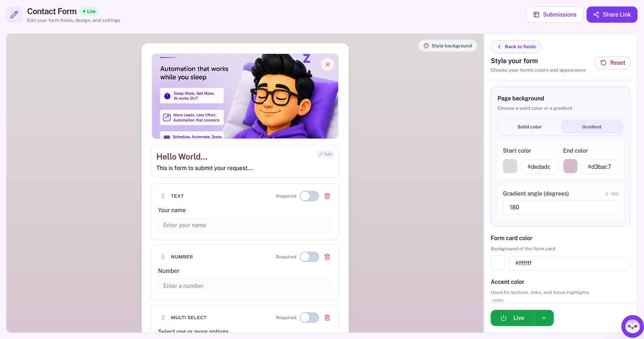Click the Hello World... heading text
Image resolution: width=644 pixels, height=339 pixels.
pos(182,157)
